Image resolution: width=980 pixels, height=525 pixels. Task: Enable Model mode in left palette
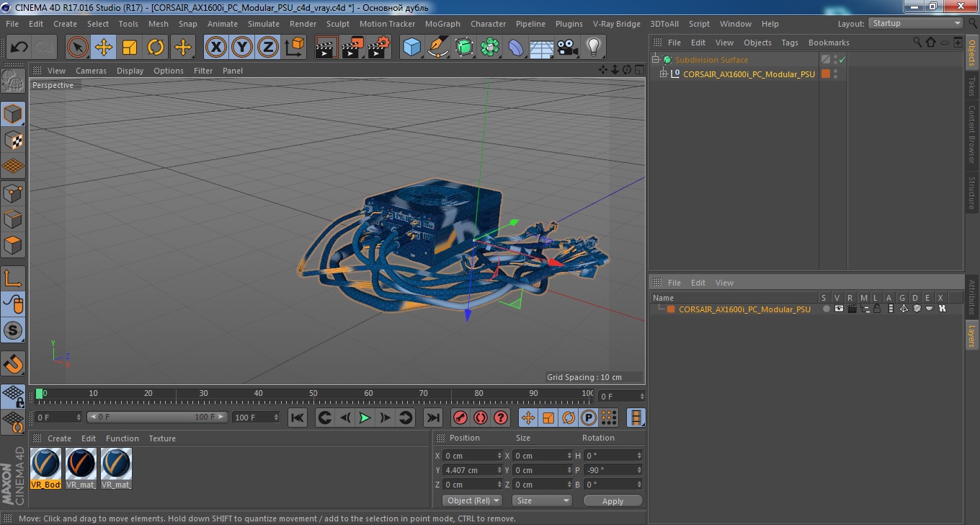13,113
